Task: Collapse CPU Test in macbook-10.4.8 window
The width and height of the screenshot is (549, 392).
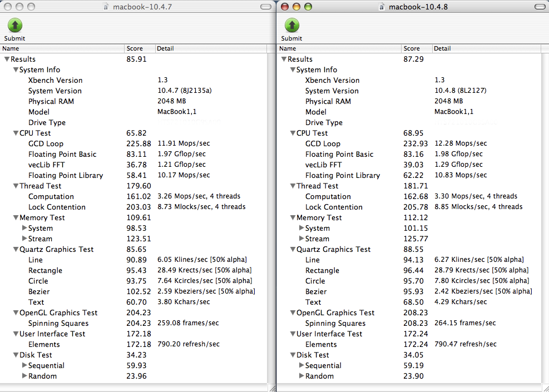Action: click(293, 133)
